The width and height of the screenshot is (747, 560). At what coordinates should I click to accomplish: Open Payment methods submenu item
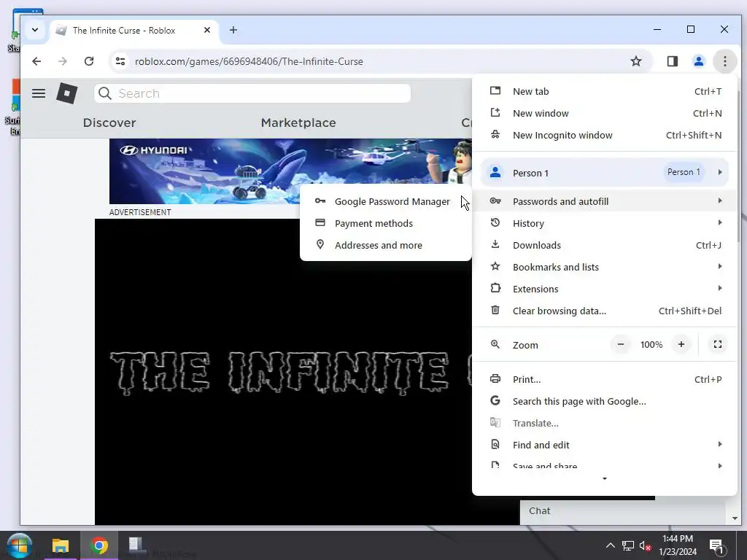386,223
